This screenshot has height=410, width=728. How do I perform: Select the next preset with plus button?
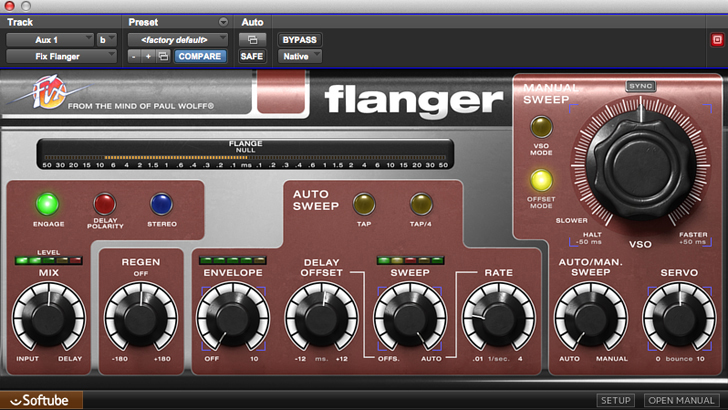click(148, 56)
